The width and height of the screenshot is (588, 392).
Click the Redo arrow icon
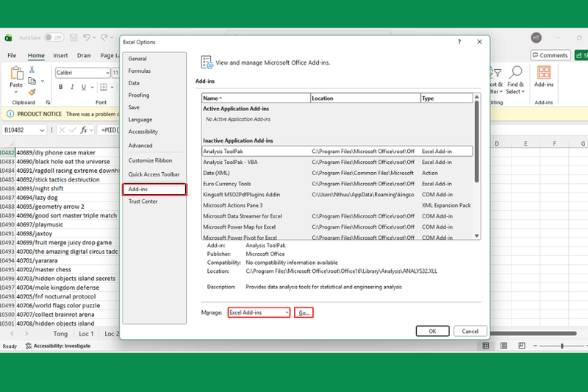point(104,37)
